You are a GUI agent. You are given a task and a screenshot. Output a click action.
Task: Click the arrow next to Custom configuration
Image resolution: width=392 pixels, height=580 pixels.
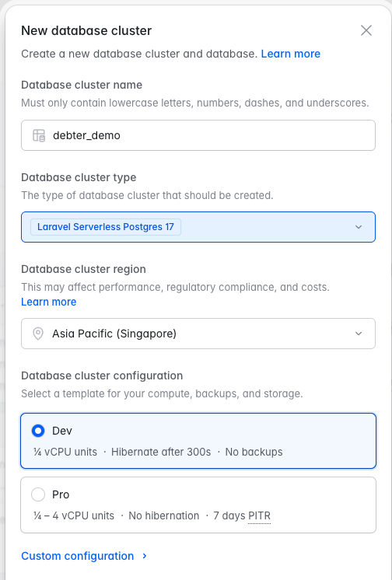[x=145, y=556]
